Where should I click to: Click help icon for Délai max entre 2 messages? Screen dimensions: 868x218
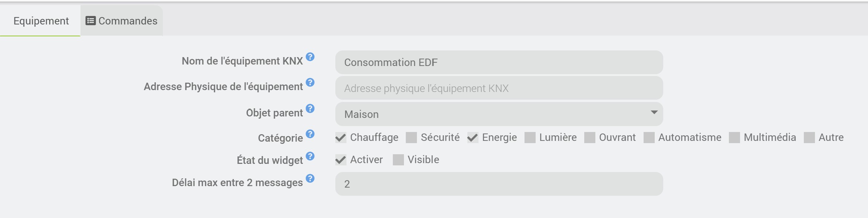click(x=310, y=178)
